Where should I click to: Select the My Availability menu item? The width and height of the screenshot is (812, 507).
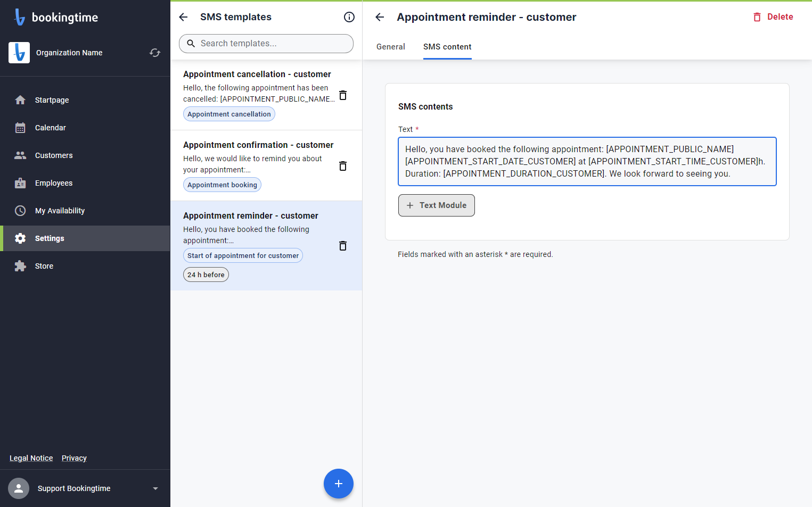[85, 211]
